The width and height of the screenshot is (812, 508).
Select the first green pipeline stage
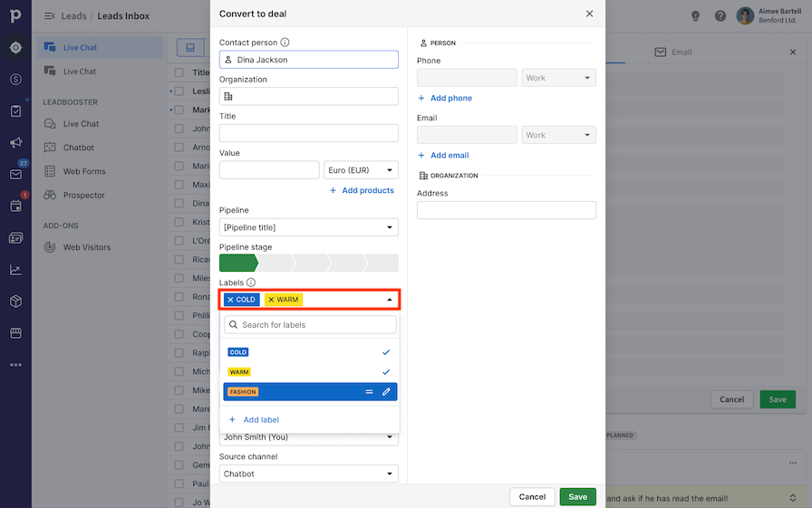(237, 264)
